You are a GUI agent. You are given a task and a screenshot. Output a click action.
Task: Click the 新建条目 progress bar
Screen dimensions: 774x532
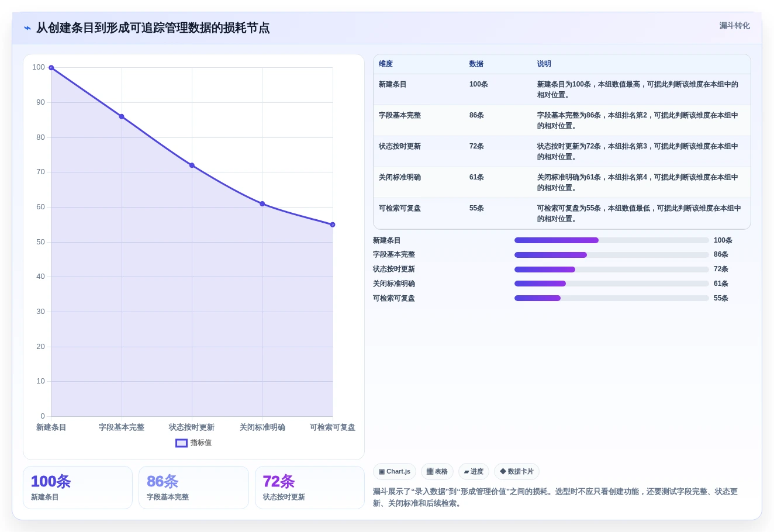click(x=611, y=240)
